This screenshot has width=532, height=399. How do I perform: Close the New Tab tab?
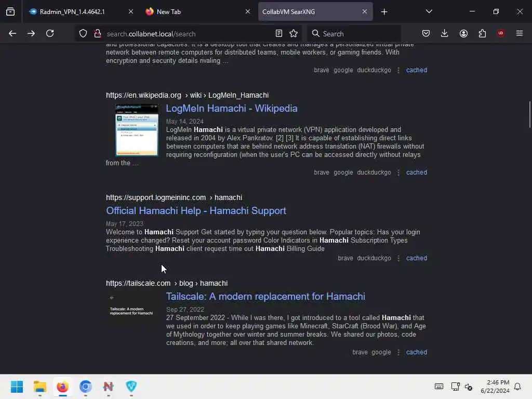pos(248,11)
